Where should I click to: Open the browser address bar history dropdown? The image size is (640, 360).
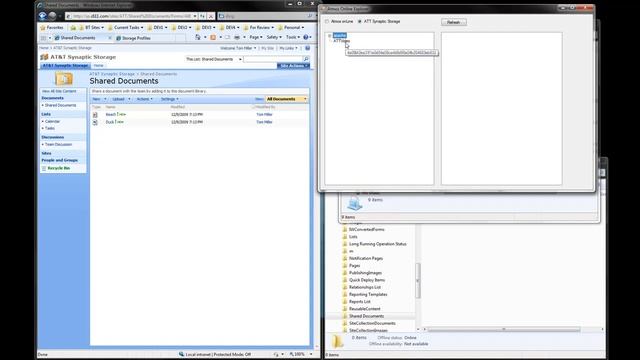click(x=195, y=16)
